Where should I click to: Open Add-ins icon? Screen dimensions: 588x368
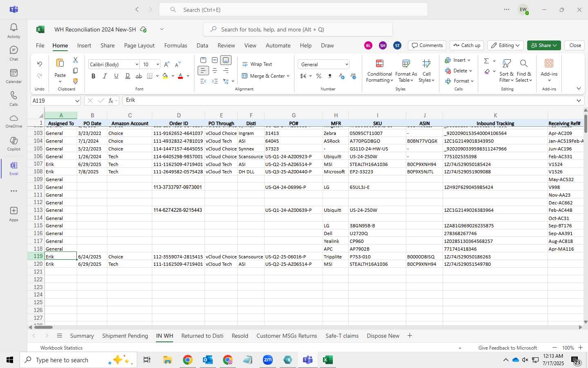[549, 63]
